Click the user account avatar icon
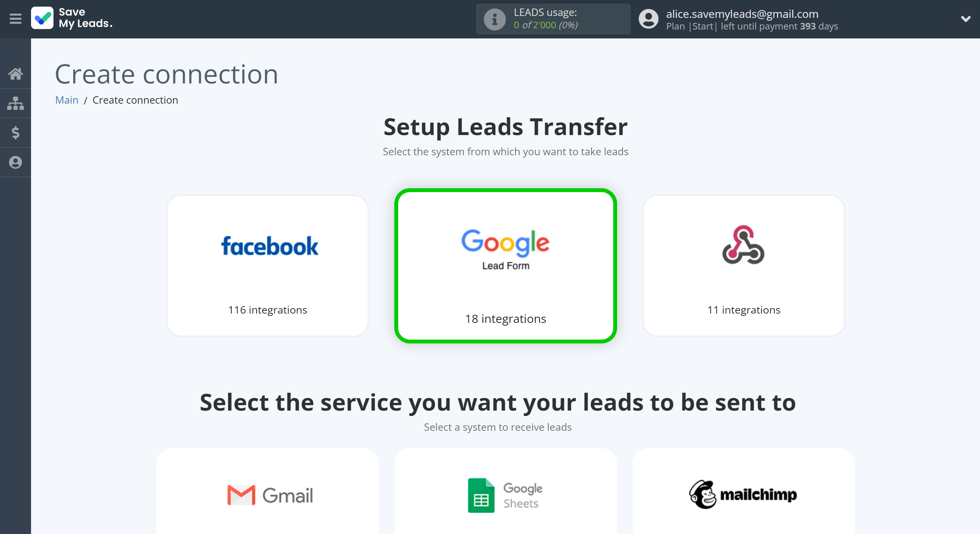This screenshot has height=534, width=980. pos(647,19)
